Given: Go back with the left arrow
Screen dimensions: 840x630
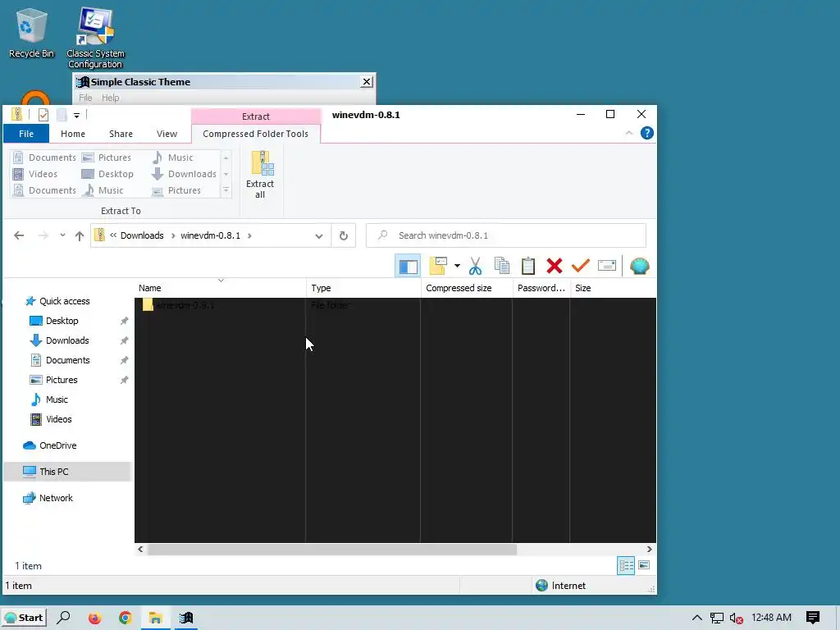Looking at the screenshot, I should (20, 235).
